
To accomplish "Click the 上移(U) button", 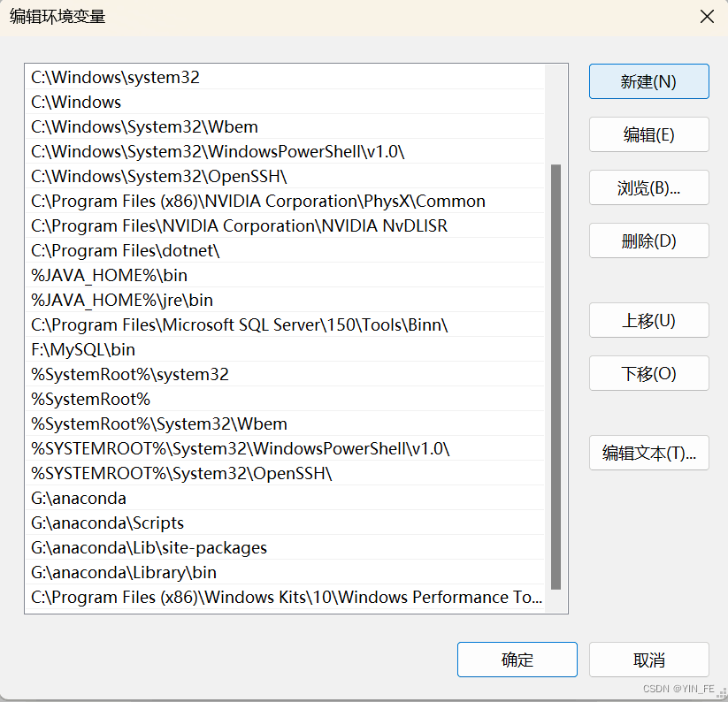I will pos(648,320).
